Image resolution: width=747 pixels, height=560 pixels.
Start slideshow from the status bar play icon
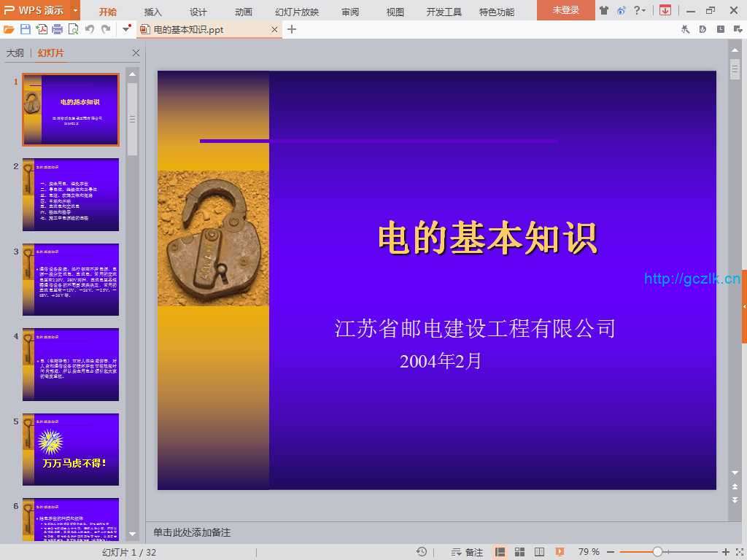pos(560,552)
